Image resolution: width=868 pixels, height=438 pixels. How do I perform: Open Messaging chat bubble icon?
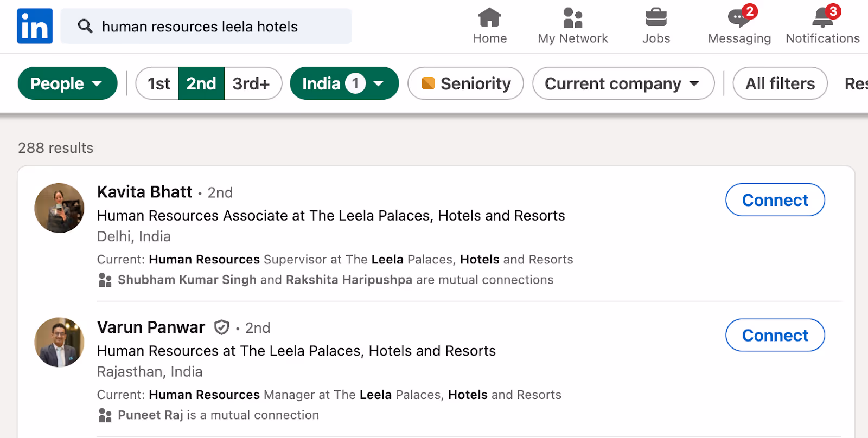[x=739, y=18]
